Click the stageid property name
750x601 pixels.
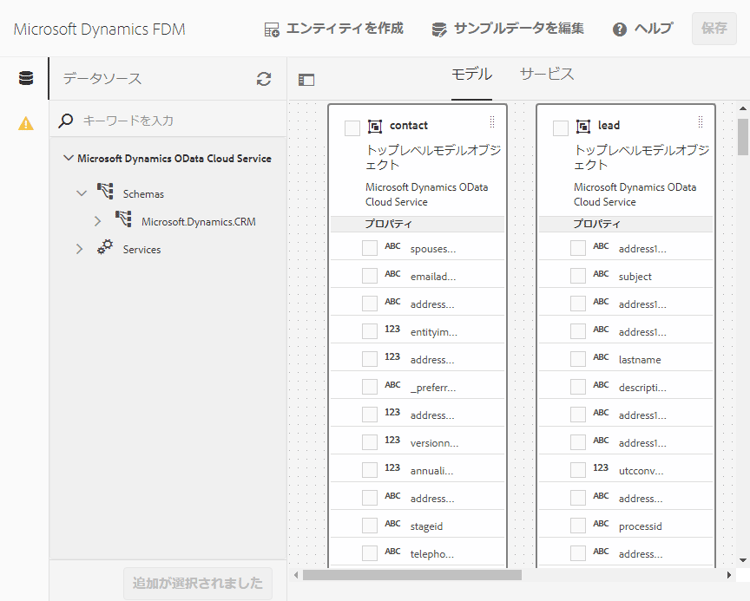point(427,526)
